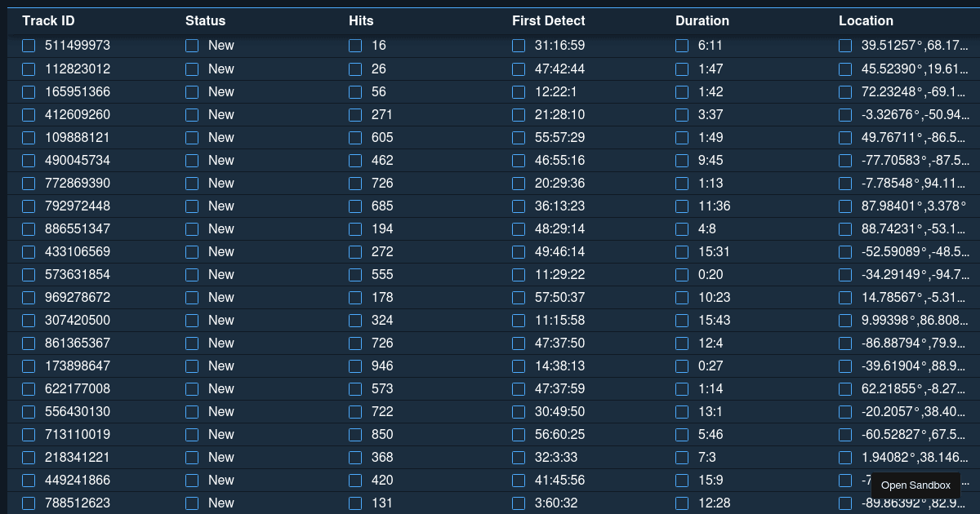This screenshot has width=980, height=514.
Task: Click the Open Sandbox button
Action: 915,485
